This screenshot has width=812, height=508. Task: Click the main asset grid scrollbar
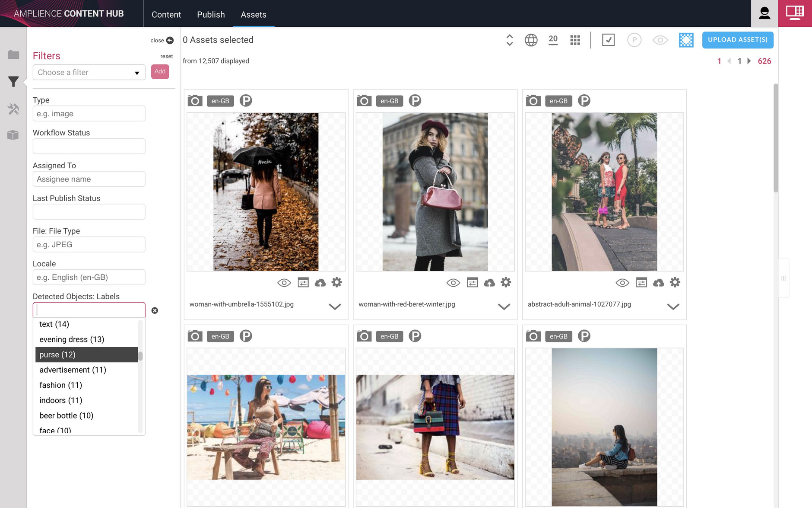coord(776,138)
